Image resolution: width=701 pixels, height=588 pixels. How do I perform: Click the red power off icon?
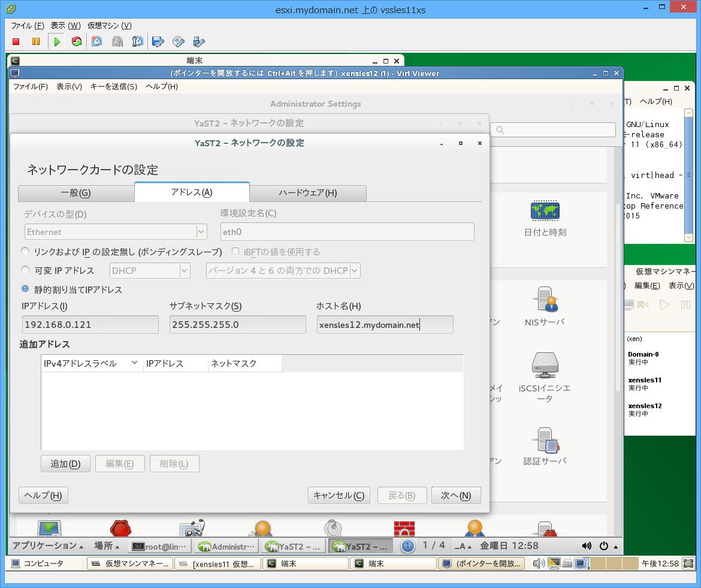click(x=16, y=41)
